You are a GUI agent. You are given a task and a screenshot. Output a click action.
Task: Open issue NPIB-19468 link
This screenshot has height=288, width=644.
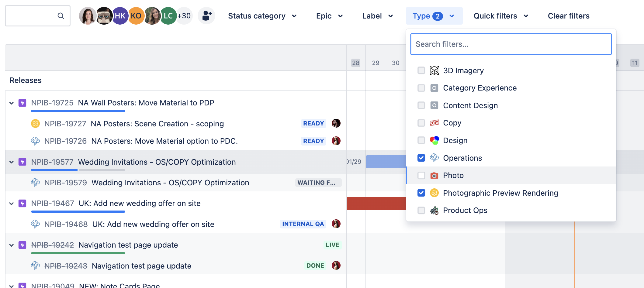point(65,224)
